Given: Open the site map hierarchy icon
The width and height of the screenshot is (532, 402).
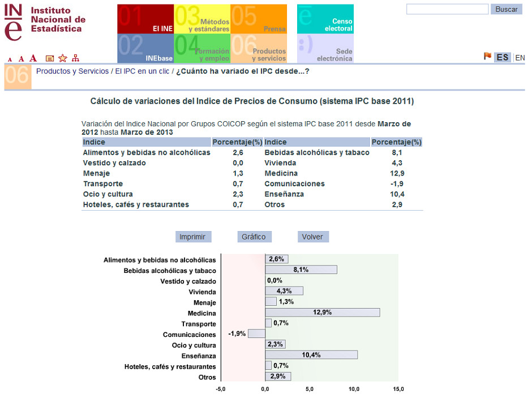Looking at the screenshot, I should (x=75, y=58).
